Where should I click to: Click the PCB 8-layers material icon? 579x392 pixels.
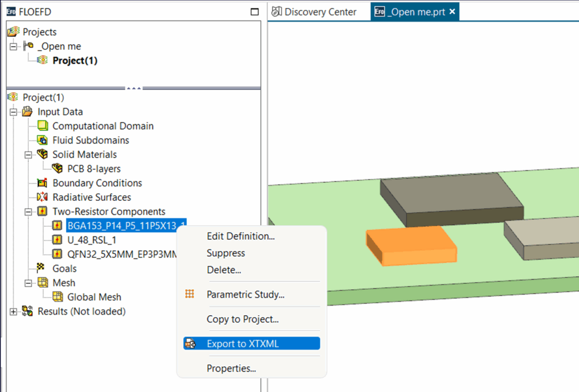tap(57, 169)
